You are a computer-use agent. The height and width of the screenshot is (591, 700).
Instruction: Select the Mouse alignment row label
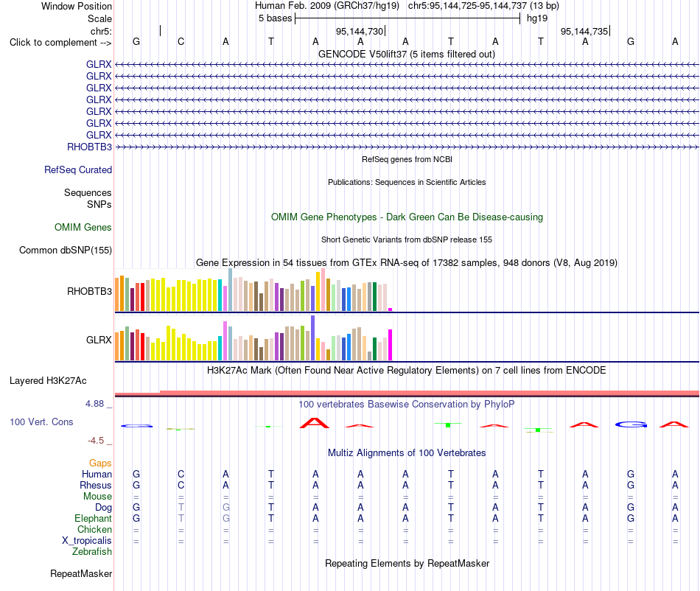(x=97, y=497)
